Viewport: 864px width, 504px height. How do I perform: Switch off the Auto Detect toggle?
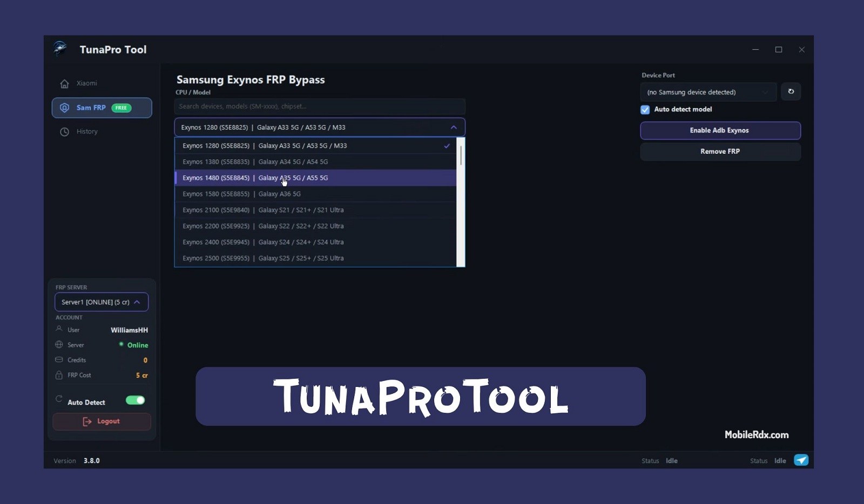pyautogui.click(x=135, y=400)
